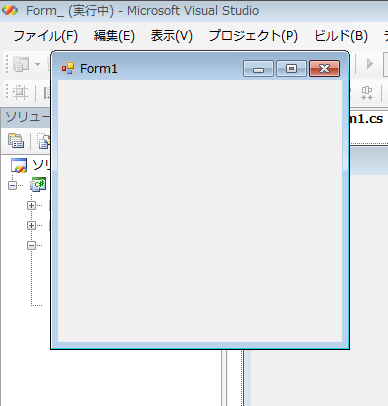388x406 pixels.
Task: Click the Form1 title bar icon
Action: (68, 68)
